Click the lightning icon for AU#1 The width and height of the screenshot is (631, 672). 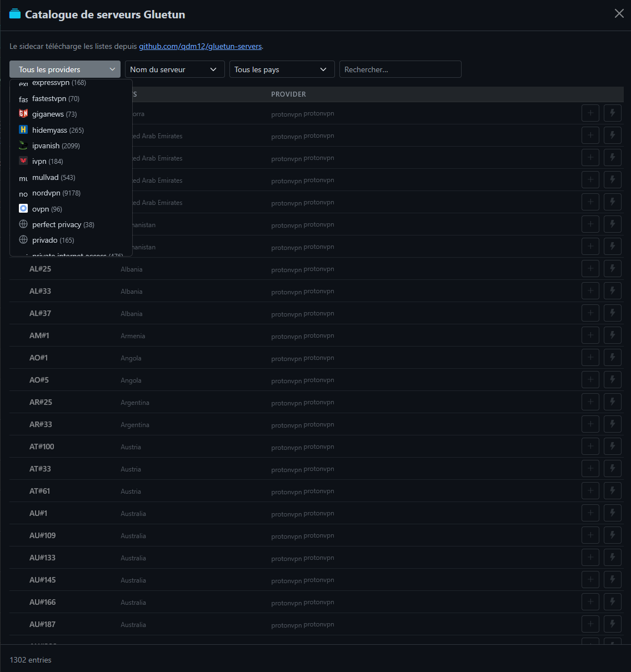point(613,513)
